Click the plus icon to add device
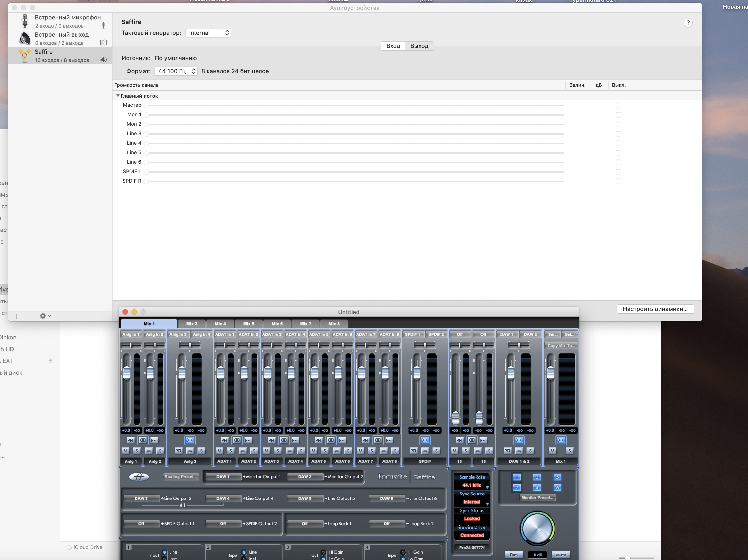The image size is (748, 560). point(16,316)
